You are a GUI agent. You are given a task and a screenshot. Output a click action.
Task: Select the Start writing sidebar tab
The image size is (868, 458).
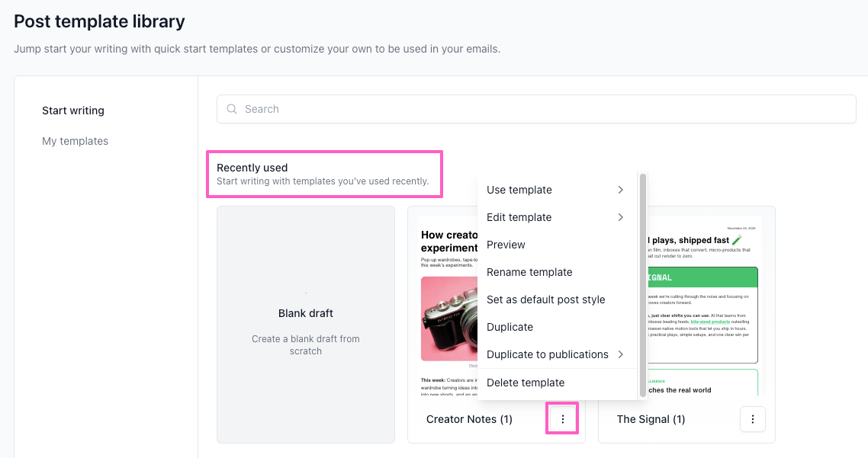pyautogui.click(x=73, y=110)
